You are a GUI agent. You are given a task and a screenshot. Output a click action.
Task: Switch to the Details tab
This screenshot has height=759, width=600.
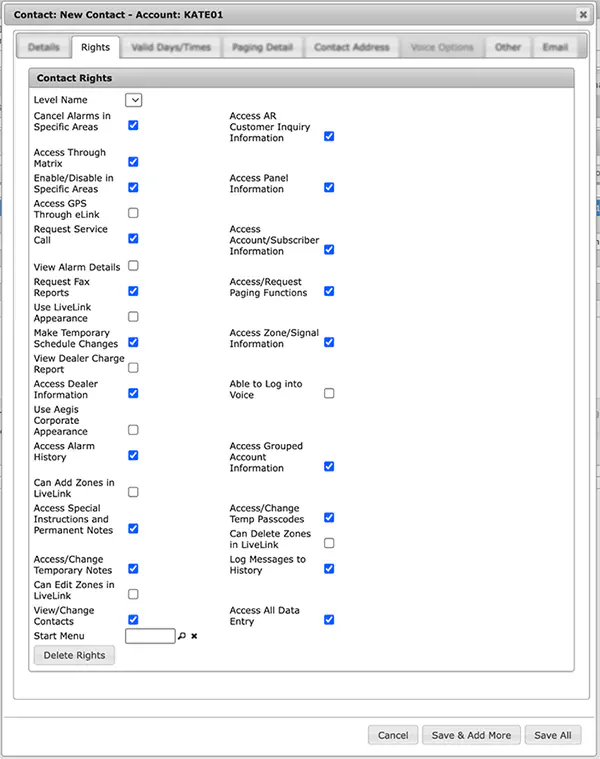(x=44, y=47)
